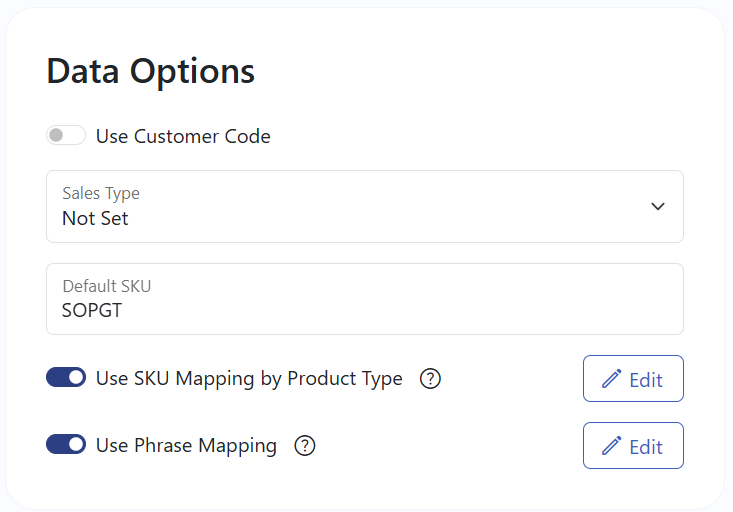This screenshot has height=512, width=733.
Task: Edit the SKU Mapping by Product Type
Action: pyautogui.click(x=633, y=378)
